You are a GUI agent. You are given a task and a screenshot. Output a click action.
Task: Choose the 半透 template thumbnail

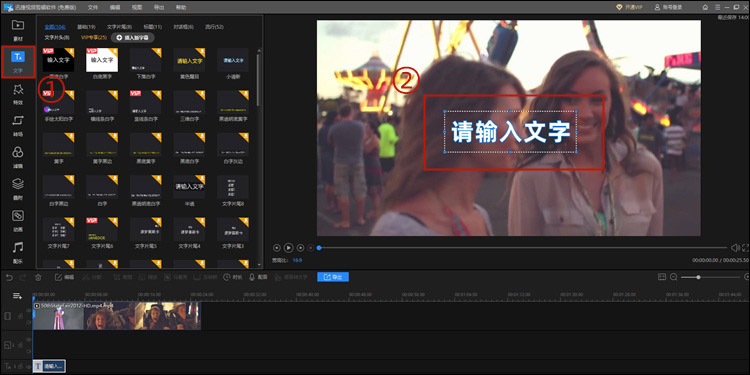click(x=189, y=187)
